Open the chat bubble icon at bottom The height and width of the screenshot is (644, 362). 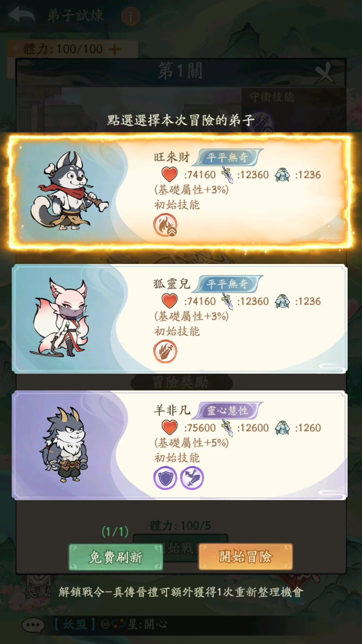(33, 625)
